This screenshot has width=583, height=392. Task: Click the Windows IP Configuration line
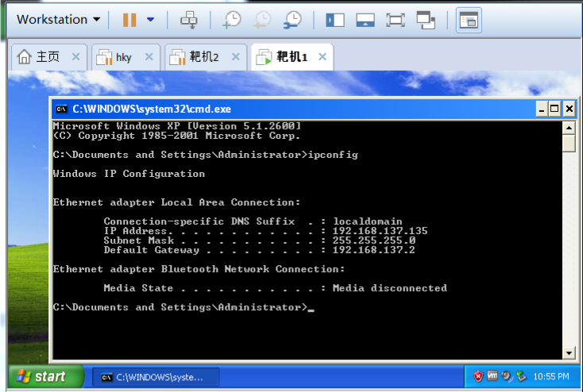(x=129, y=174)
